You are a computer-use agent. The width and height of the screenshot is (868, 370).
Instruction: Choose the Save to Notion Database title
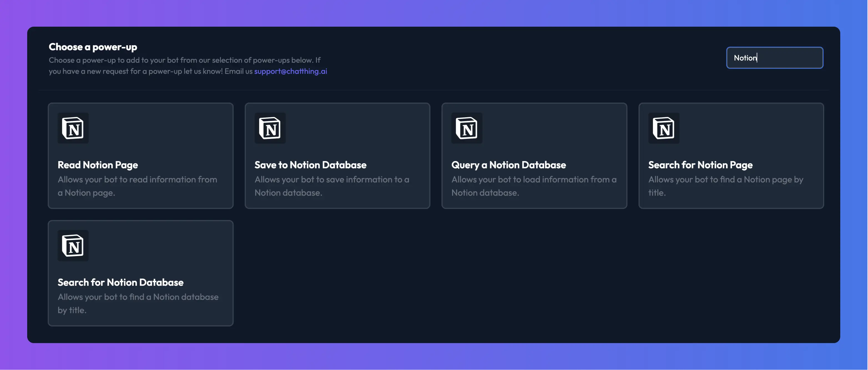pos(310,165)
